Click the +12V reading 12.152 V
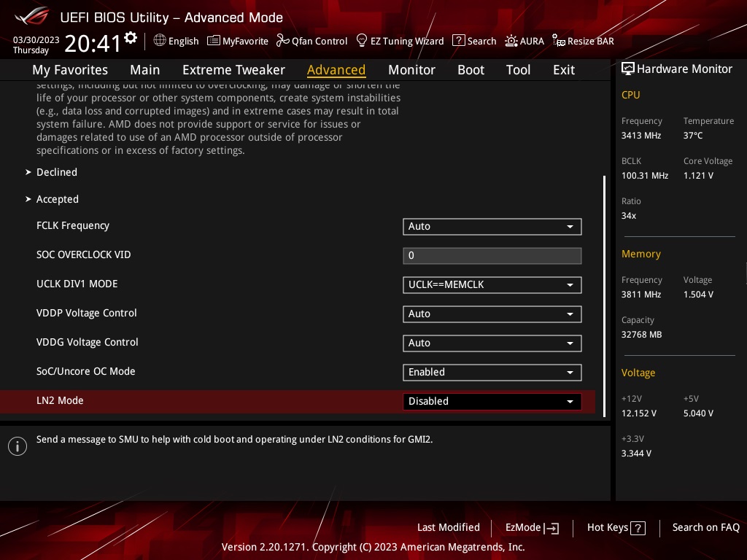 [x=638, y=413]
